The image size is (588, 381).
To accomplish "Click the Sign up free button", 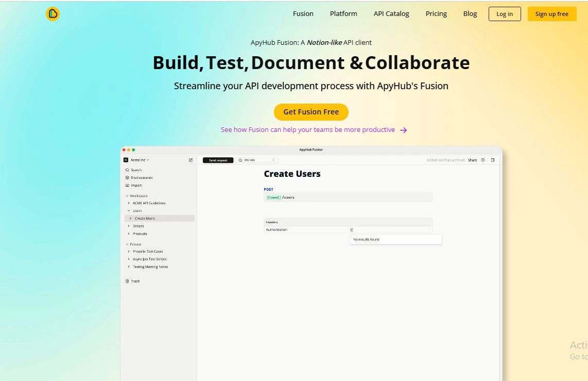I will click(x=551, y=14).
